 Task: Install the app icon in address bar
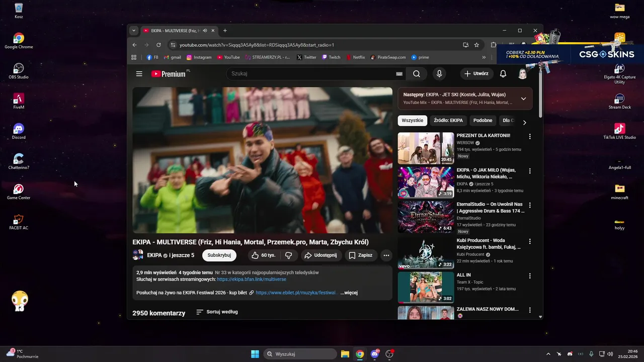(x=466, y=45)
